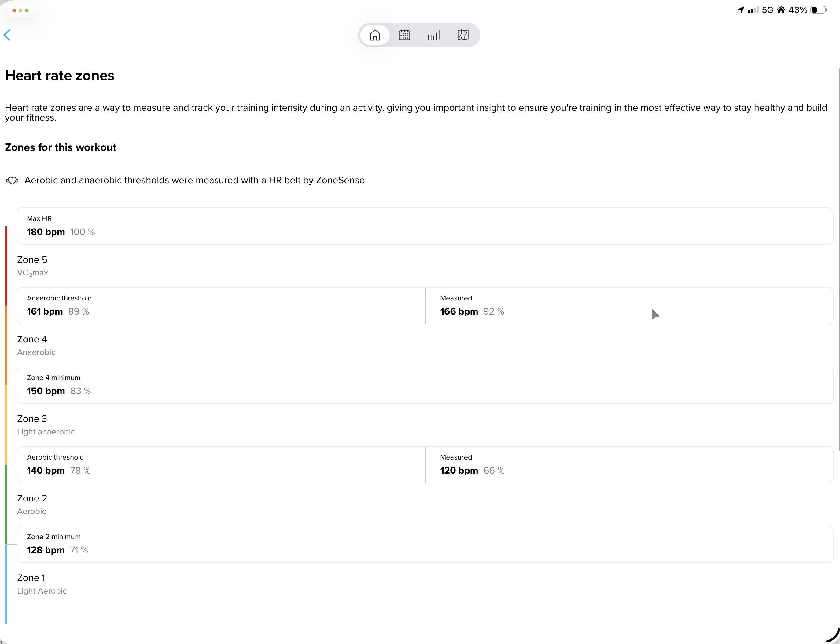Click the battery status icon

(819, 10)
